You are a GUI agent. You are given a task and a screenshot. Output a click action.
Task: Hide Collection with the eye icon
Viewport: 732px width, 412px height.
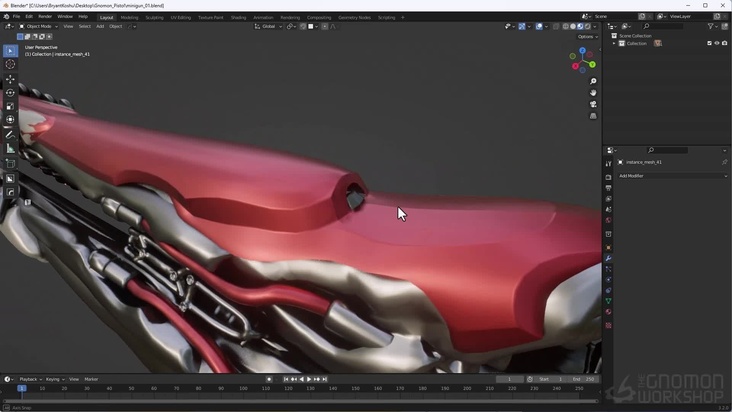717,43
